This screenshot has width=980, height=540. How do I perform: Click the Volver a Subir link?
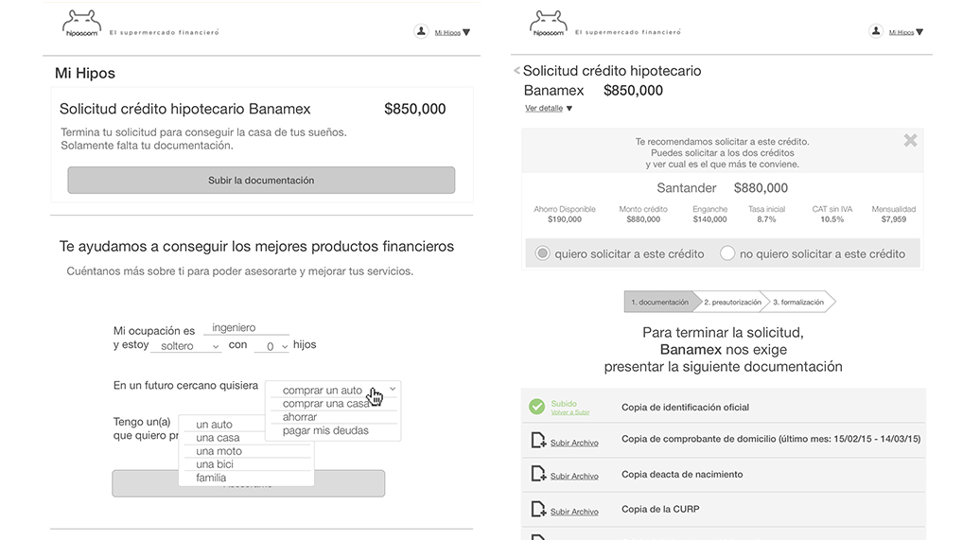tap(570, 412)
